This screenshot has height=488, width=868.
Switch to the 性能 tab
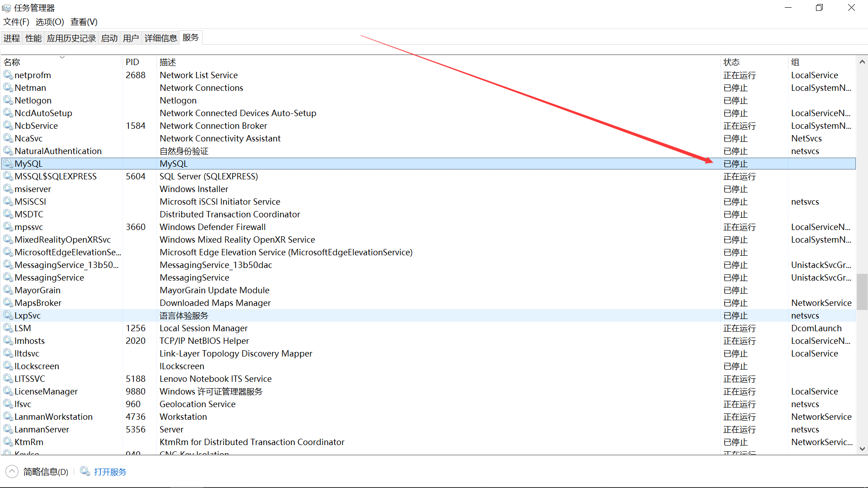click(x=33, y=38)
